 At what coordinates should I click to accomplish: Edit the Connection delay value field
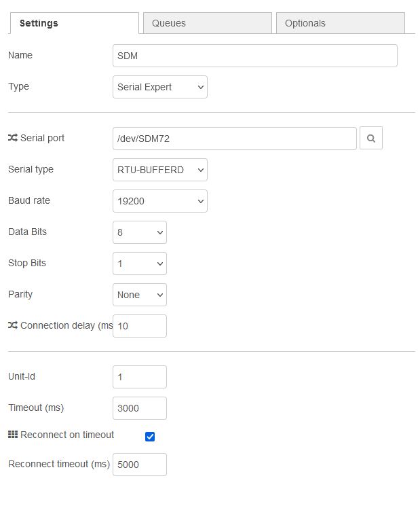tap(140, 326)
